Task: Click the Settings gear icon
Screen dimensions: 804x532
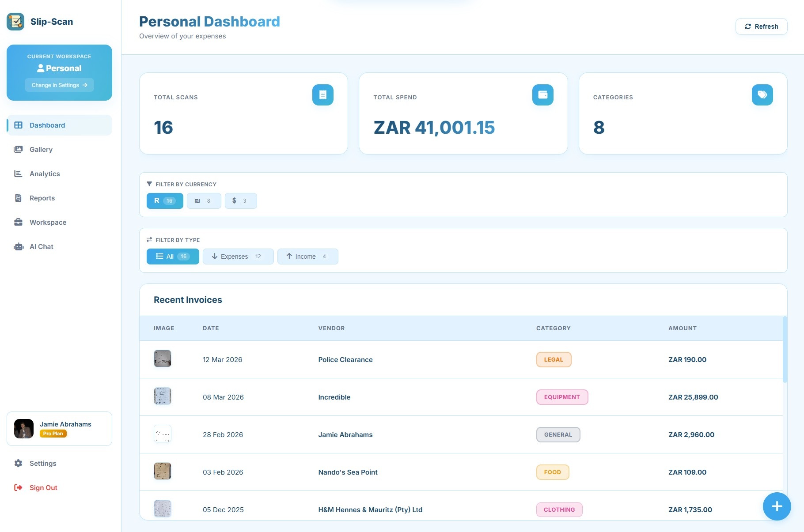Action: tap(18, 463)
